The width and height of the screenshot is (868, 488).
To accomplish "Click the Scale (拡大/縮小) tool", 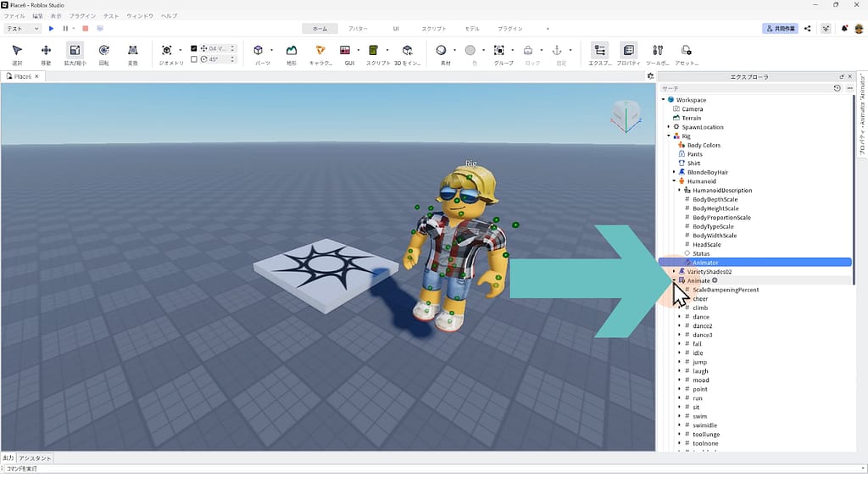I will (75, 53).
